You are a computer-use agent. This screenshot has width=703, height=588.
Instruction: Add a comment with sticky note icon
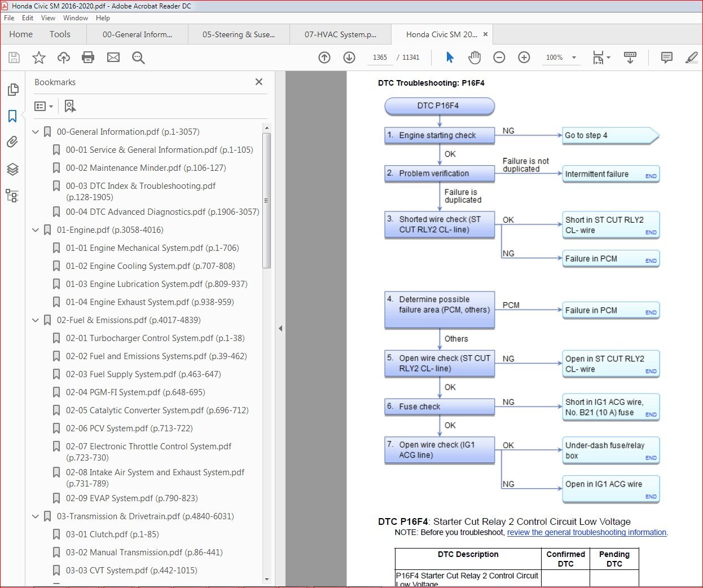[x=666, y=58]
